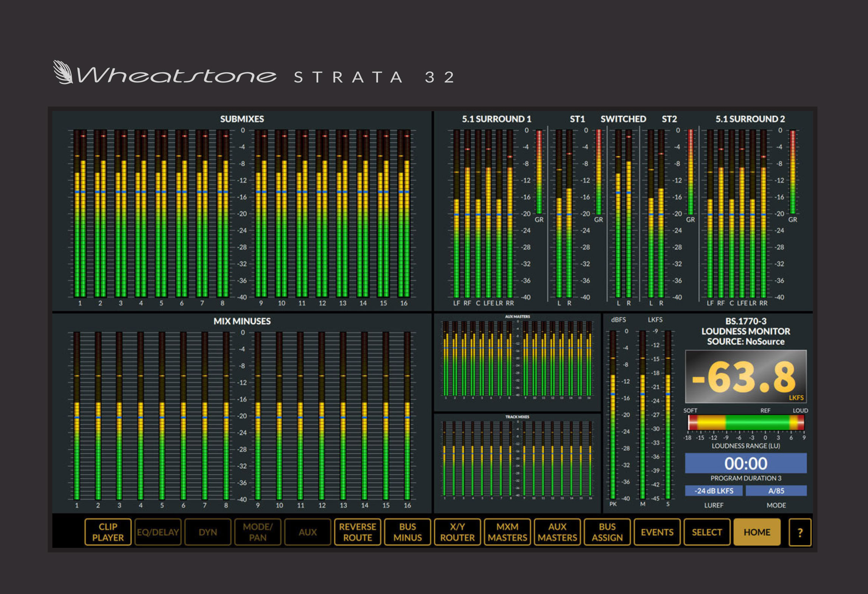Click the ST1 stereo meter label

pos(577,119)
